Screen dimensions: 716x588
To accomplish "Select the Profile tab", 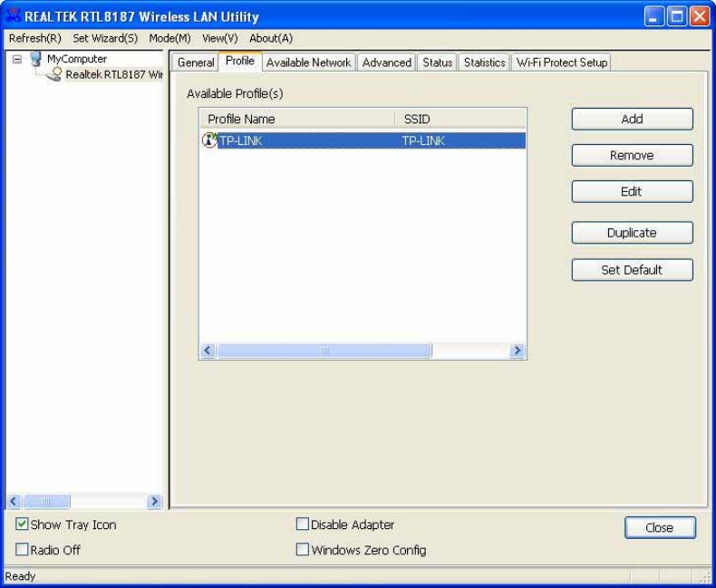I will 240,62.
